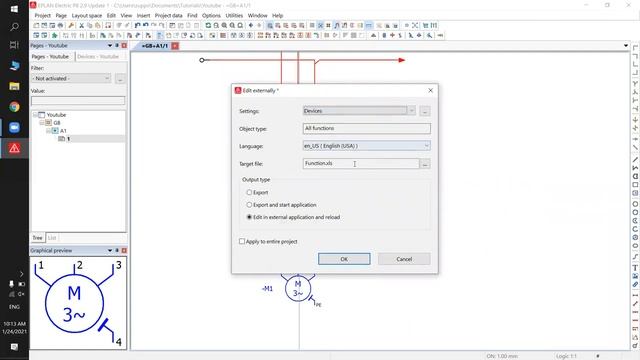The image size is (640, 360).
Task: Open the document tab list arrow
Action: point(626,46)
